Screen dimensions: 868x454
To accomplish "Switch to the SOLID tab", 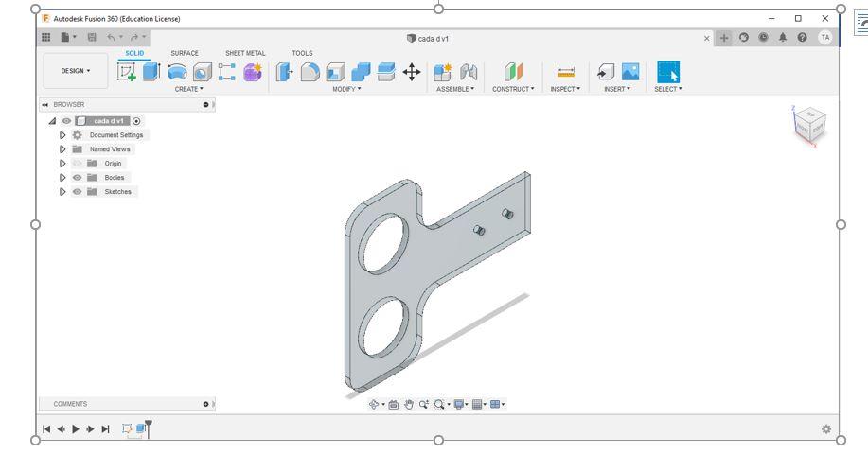I will [134, 53].
